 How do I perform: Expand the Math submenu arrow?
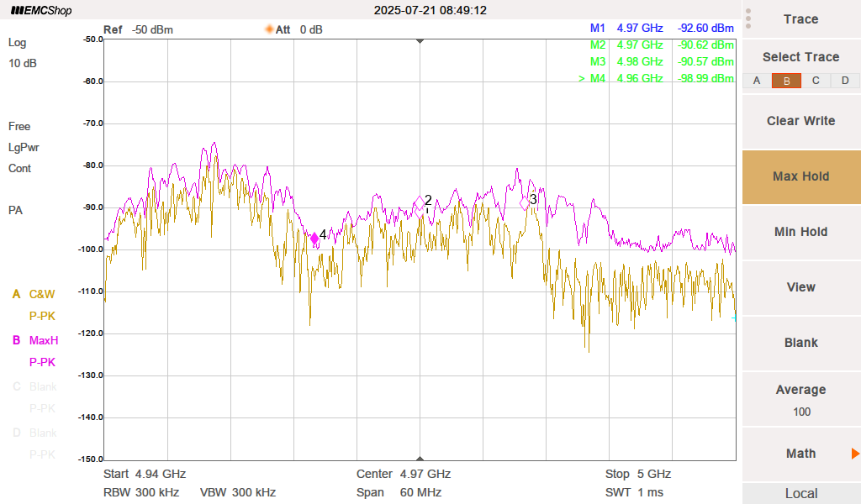click(855, 454)
